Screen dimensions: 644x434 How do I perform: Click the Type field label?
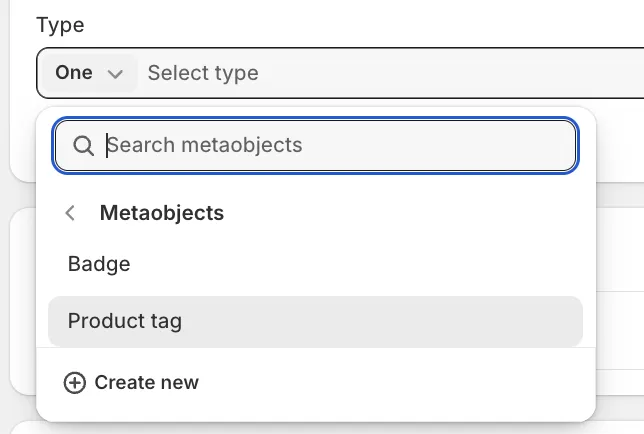point(60,25)
